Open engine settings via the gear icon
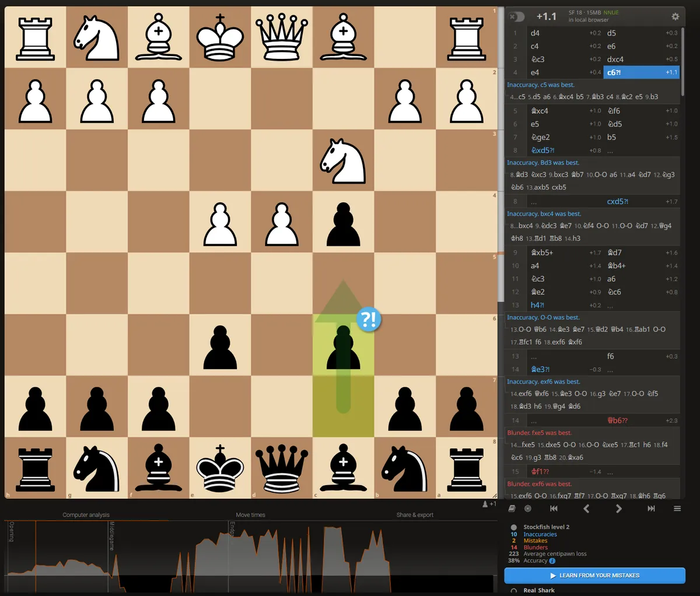 coord(675,17)
